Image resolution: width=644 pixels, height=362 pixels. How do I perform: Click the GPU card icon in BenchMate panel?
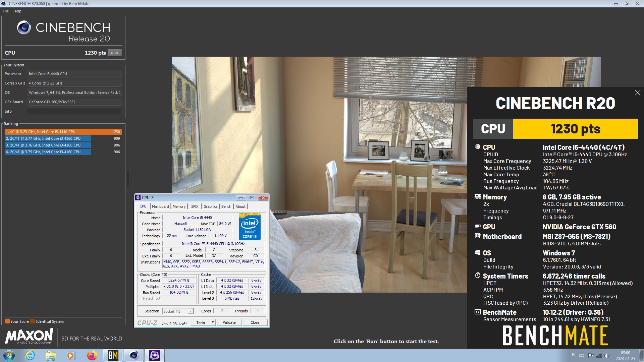478,226
